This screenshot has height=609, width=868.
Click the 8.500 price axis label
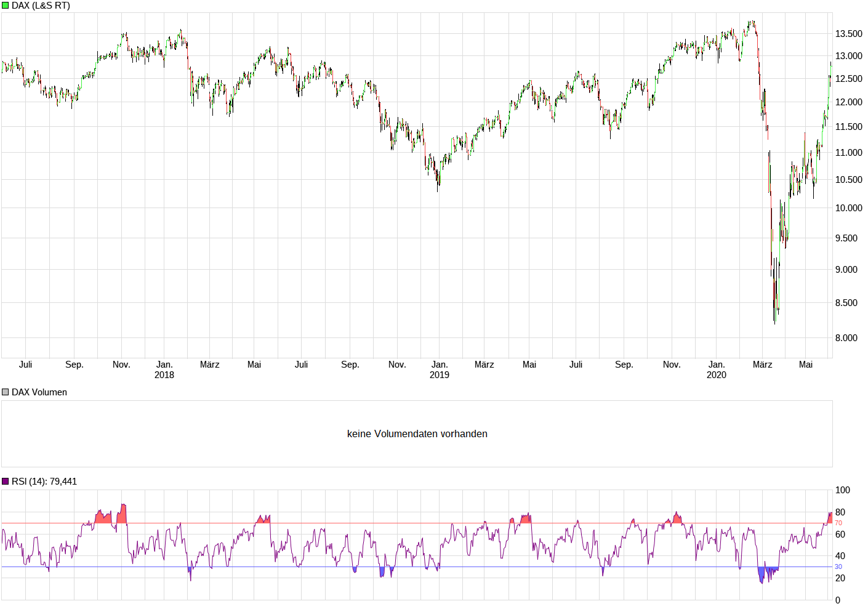tap(846, 303)
